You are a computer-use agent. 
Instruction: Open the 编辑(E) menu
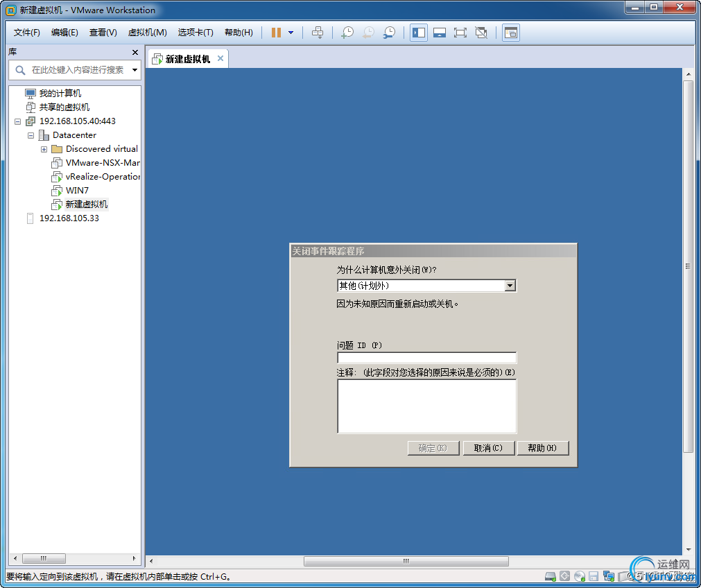64,32
